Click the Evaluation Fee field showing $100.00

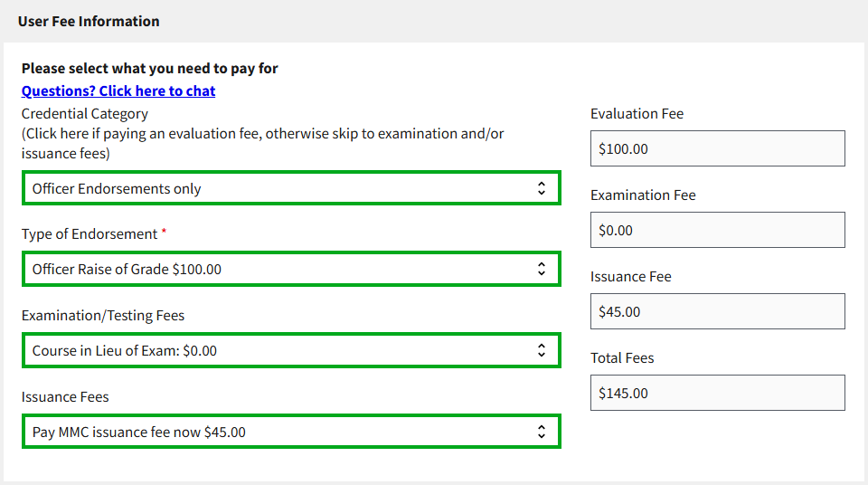click(x=717, y=148)
